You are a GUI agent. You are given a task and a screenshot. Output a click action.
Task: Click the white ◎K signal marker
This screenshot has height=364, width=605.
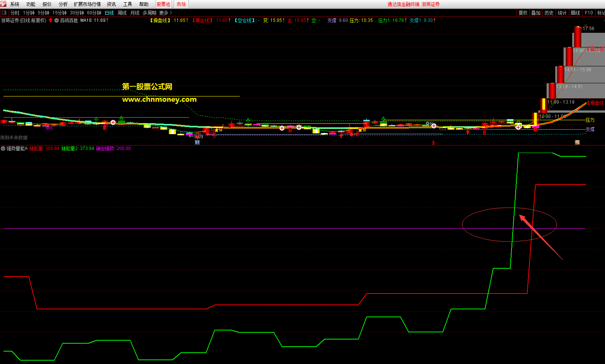pos(429,123)
